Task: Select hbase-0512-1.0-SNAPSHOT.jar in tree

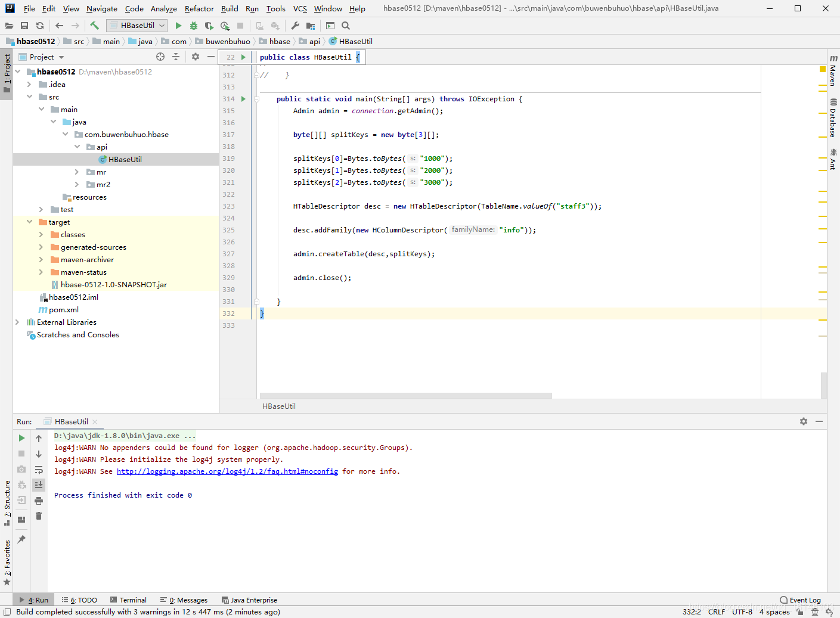Action: click(113, 284)
